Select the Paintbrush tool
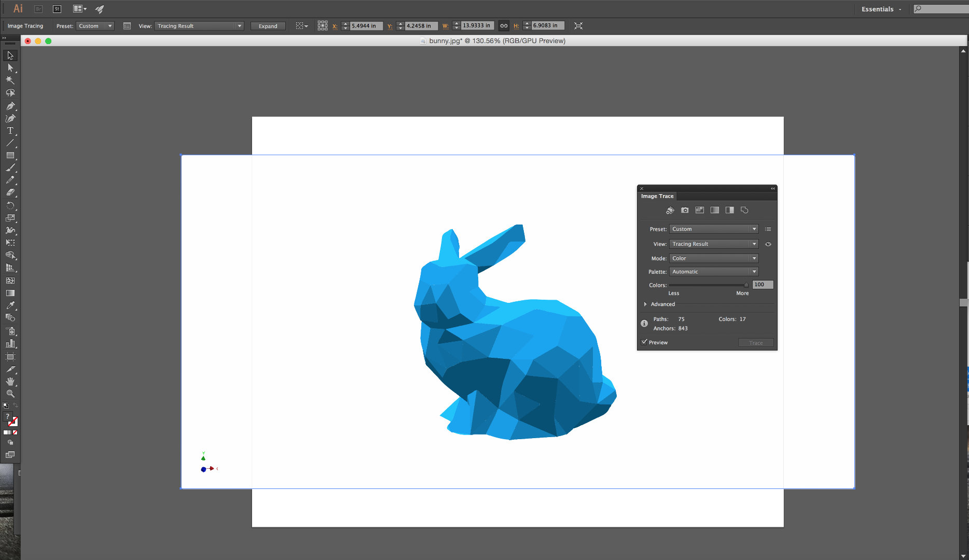Image resolution: width=969 pixels, height=560 pixels. click(10, 168)
